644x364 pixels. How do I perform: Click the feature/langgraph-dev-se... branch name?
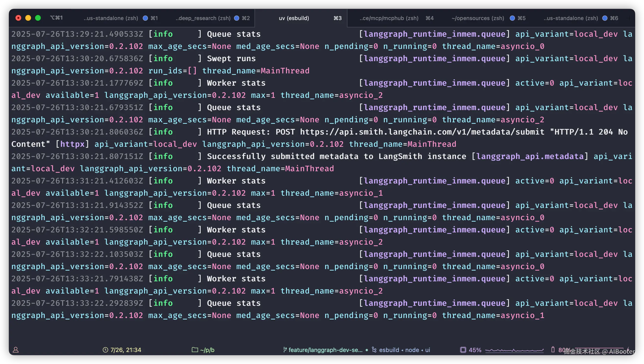point(325,350)
